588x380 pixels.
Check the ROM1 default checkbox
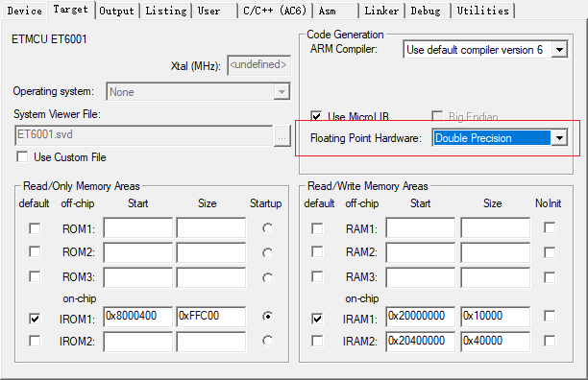coord(35,228)
